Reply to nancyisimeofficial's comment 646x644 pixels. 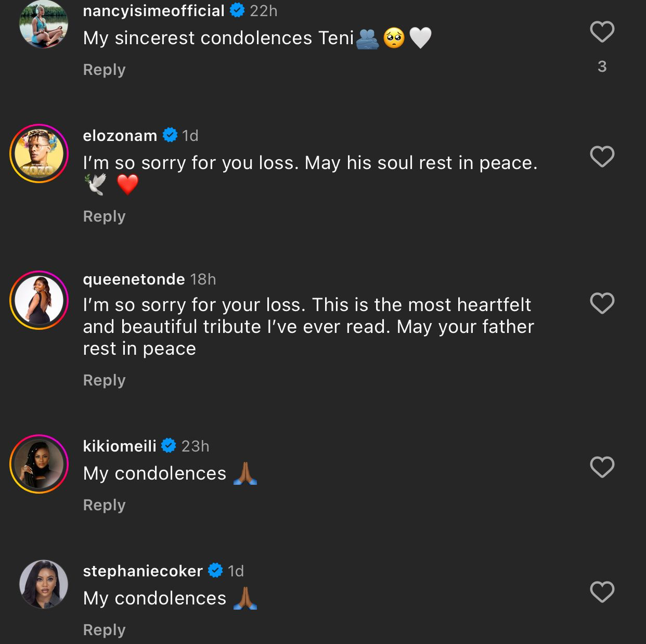(x=104, y=70)
